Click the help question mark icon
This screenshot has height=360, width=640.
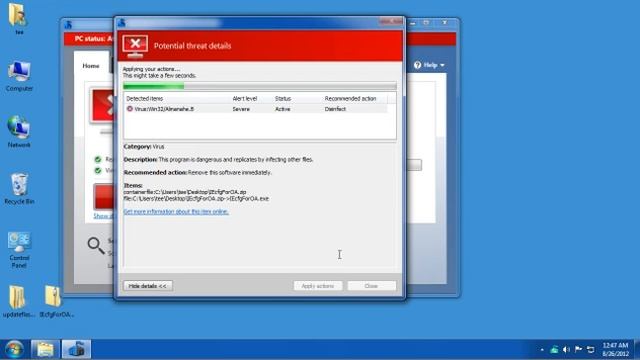(x=417, y=65)
